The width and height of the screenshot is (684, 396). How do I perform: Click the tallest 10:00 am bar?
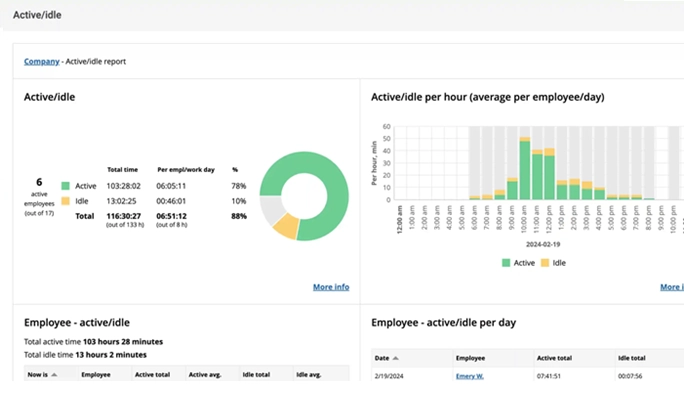click(525, 168)
